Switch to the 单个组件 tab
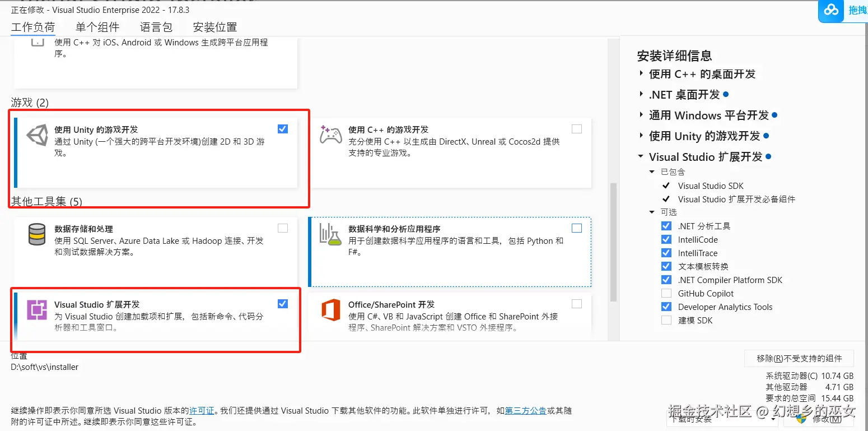 97,27
